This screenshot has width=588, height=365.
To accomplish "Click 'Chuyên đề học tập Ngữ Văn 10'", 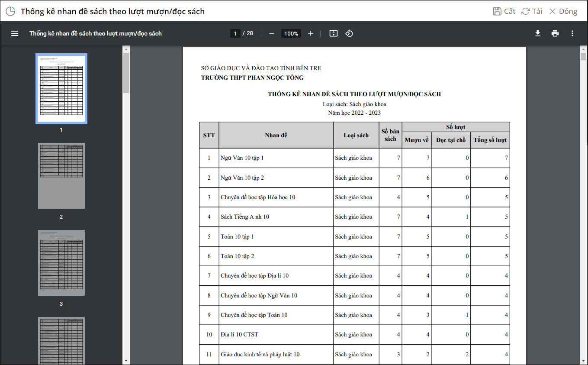I will (x=259, y=295).
